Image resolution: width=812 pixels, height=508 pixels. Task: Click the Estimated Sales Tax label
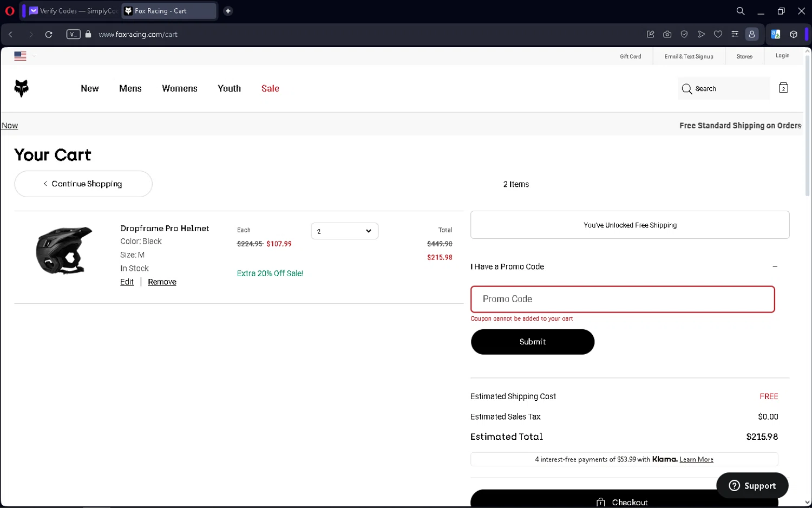pos(505,416)
